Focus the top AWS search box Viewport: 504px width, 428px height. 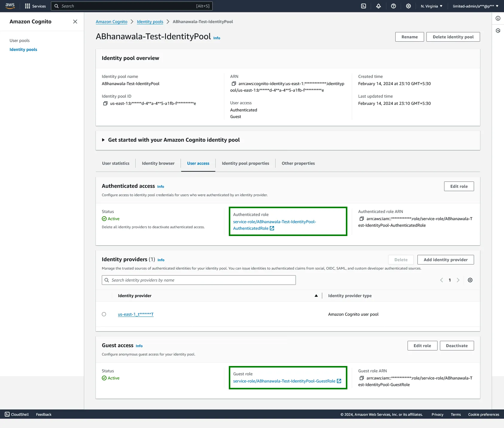pos(132,6)
